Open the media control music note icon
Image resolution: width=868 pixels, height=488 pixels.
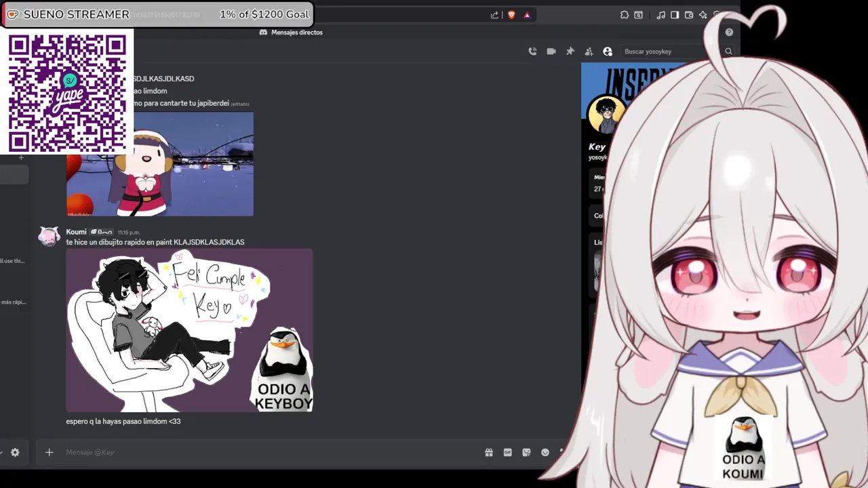point(661,15)
